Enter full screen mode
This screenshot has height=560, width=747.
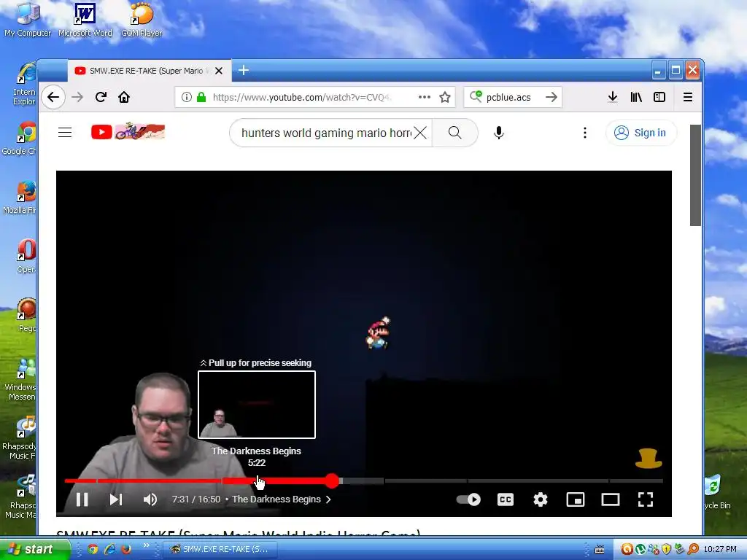click(x=646, y=499)
